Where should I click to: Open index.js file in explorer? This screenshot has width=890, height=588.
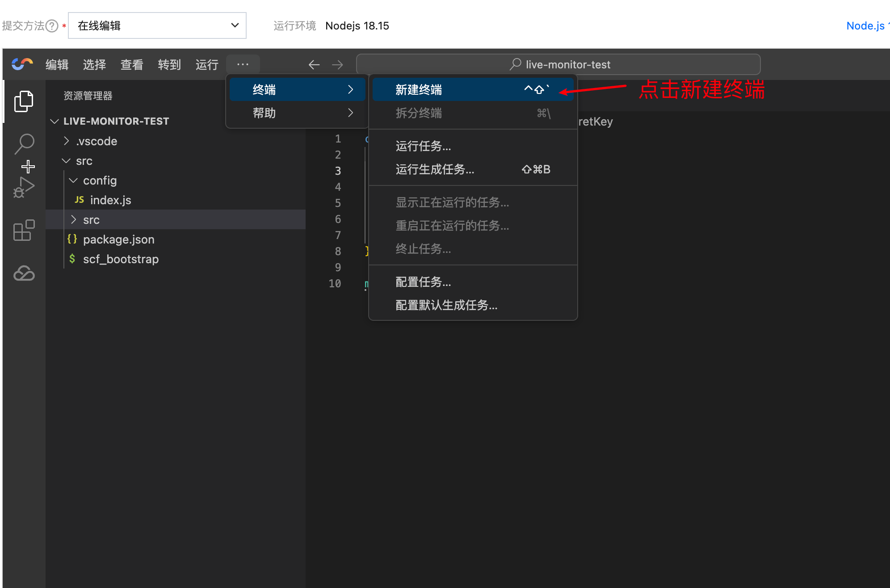click(110, 200)
